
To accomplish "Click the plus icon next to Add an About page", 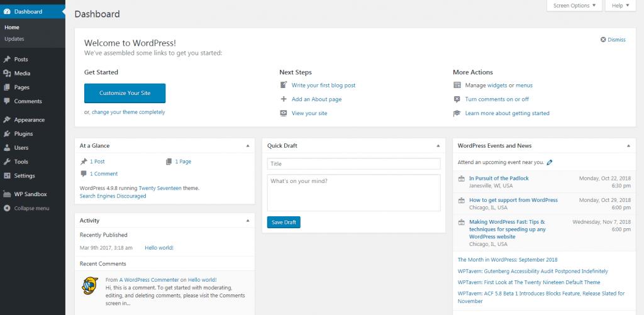I will pos(284,99).
